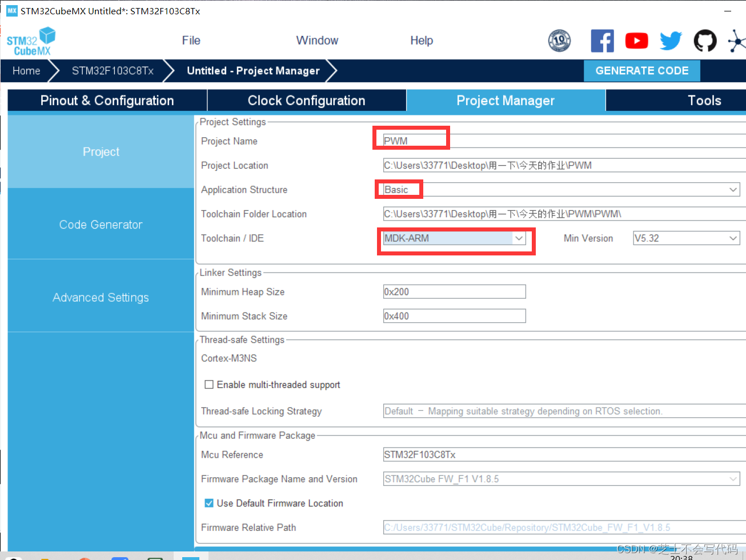Open the Application Structure dropdown
The height and width of the screenshot is (560, 746).
(561, 190)
